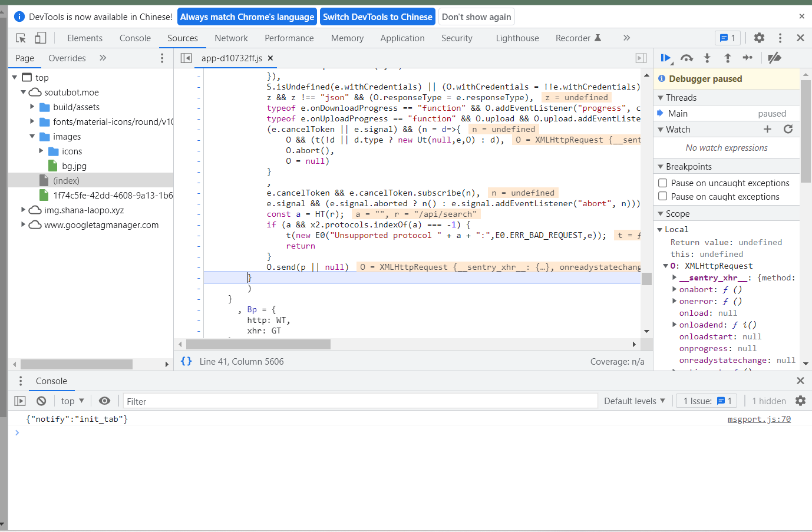Expand the www.googletagmanager.com domain
This screenshot has height=532, width=812.
click(24, 224)
